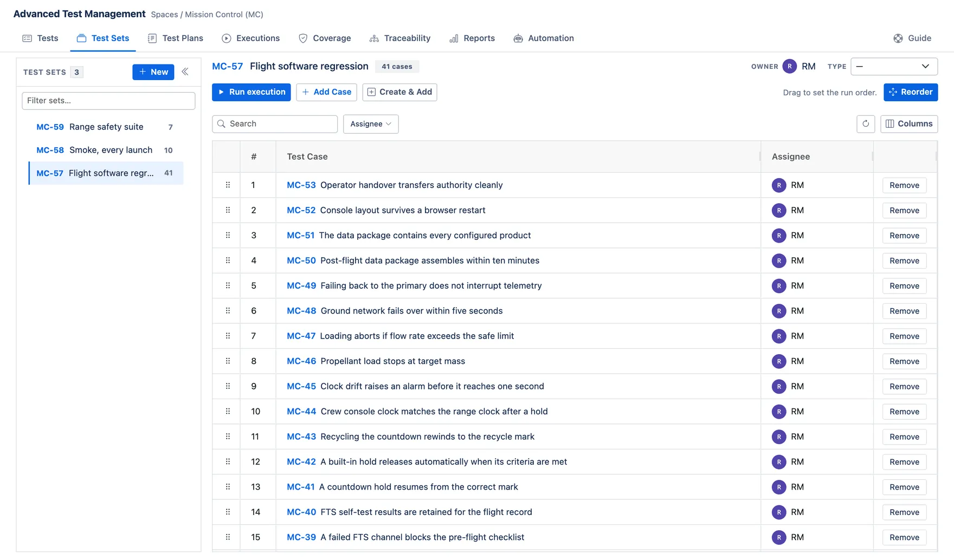
Task: Open the Reports tab
Action: [x=472, y=38]
